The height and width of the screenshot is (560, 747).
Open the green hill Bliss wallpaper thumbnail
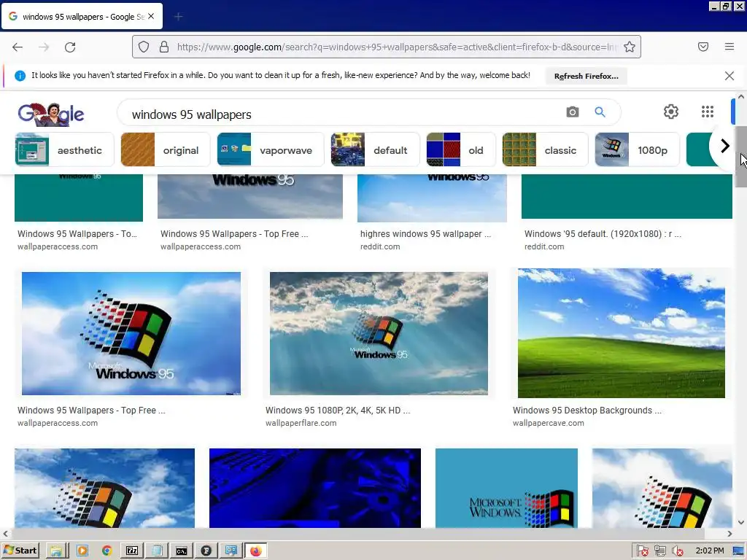coord(622,332)
